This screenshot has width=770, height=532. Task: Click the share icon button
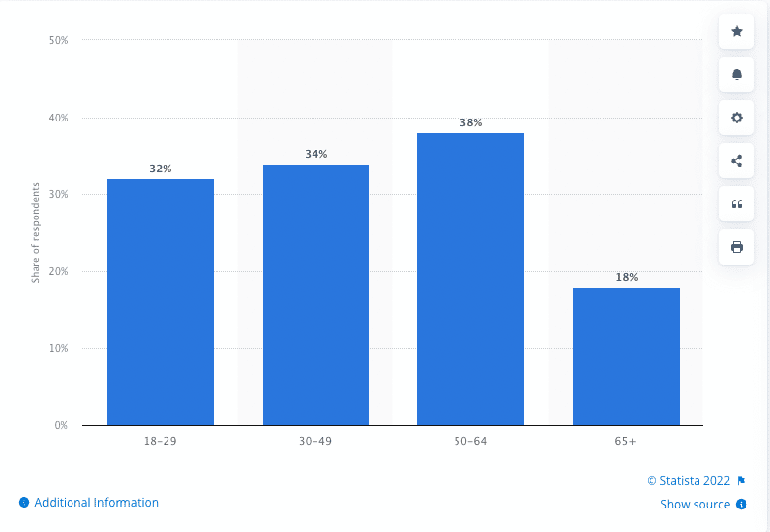tap(737, 161)
